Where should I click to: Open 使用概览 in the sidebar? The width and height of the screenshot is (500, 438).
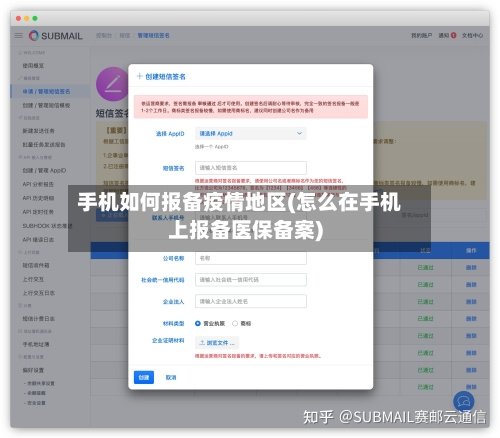(x=33, y=66)
